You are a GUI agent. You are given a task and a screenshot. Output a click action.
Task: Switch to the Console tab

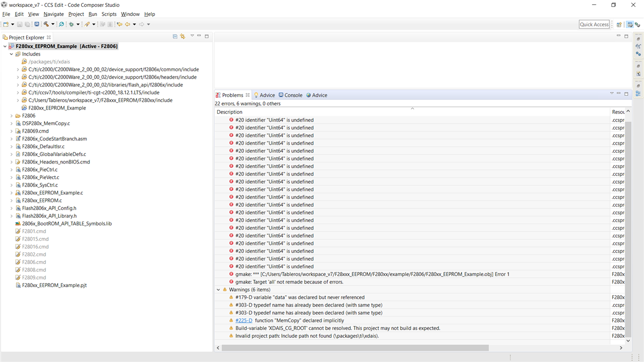(291, 95)
